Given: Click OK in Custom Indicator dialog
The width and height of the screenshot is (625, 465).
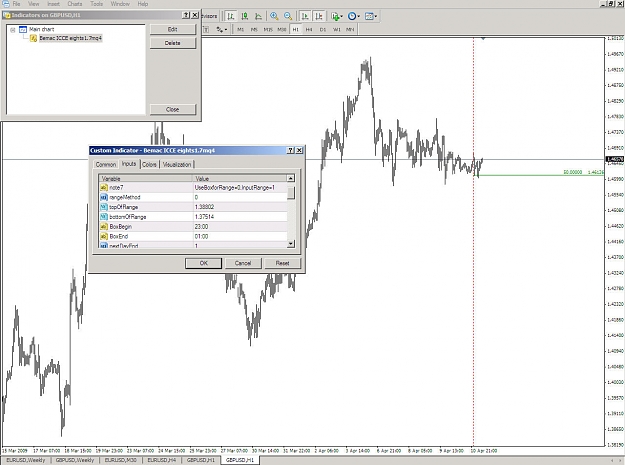Looking at the screenshot, I should click(x=203, y=263).
